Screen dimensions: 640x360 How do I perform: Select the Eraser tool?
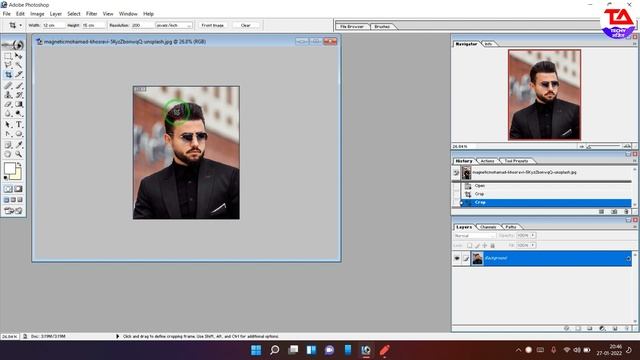(x=8, y=104)
